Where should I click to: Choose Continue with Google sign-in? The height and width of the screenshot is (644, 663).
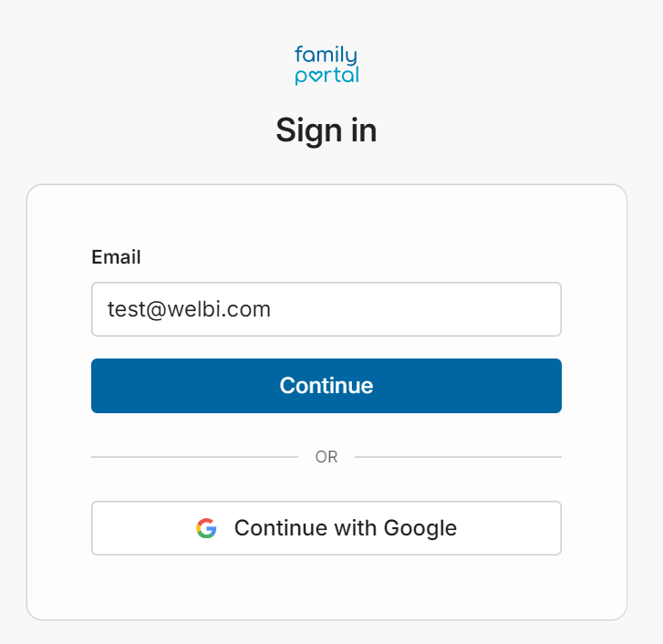(326, 528)
